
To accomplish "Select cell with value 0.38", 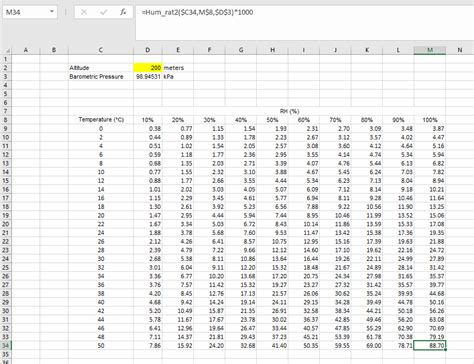I will (148, 129).
